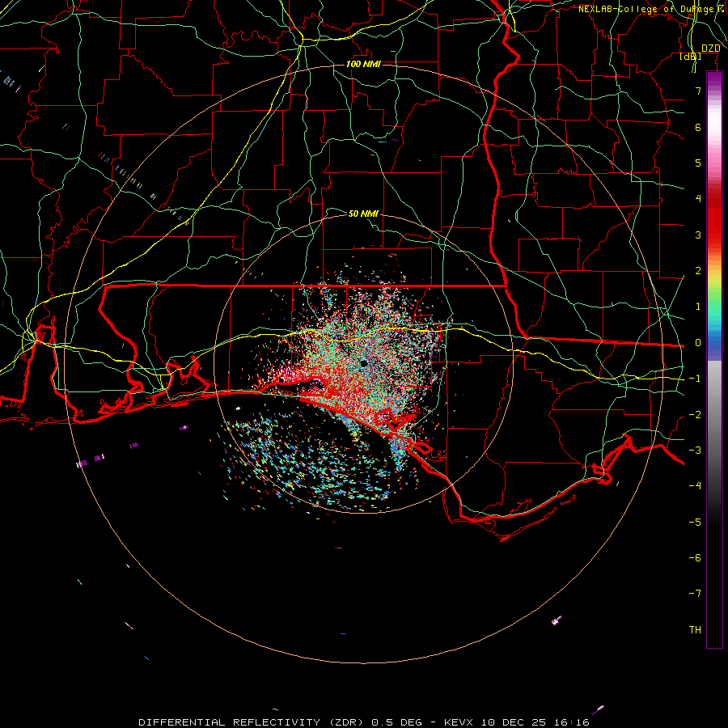Click the 6 dB scale tick label
The width and height of the screenshot is (728, 728).
(x=698, y=127)
